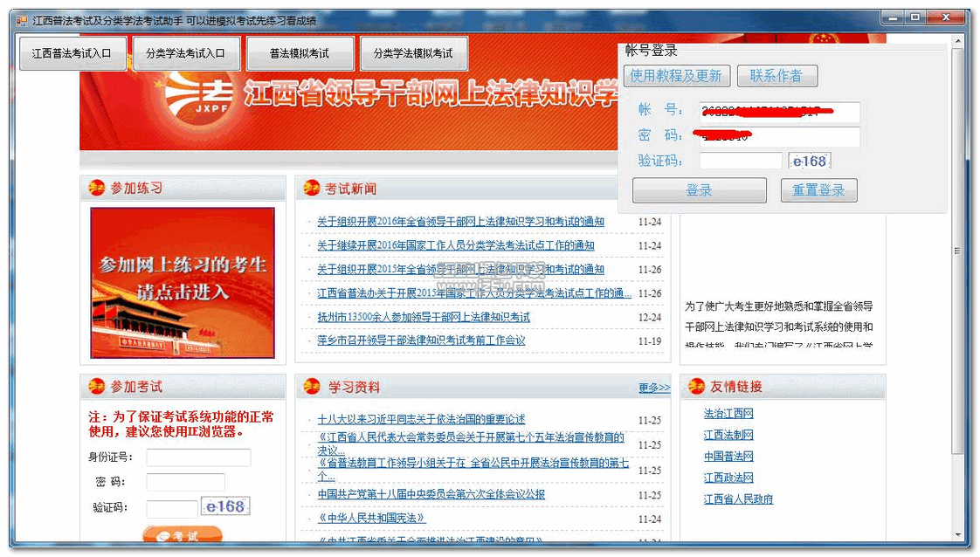Click the 登录 button in login panel
The image size is (980, 557).
pyautogui.click(x=700, y=190)
